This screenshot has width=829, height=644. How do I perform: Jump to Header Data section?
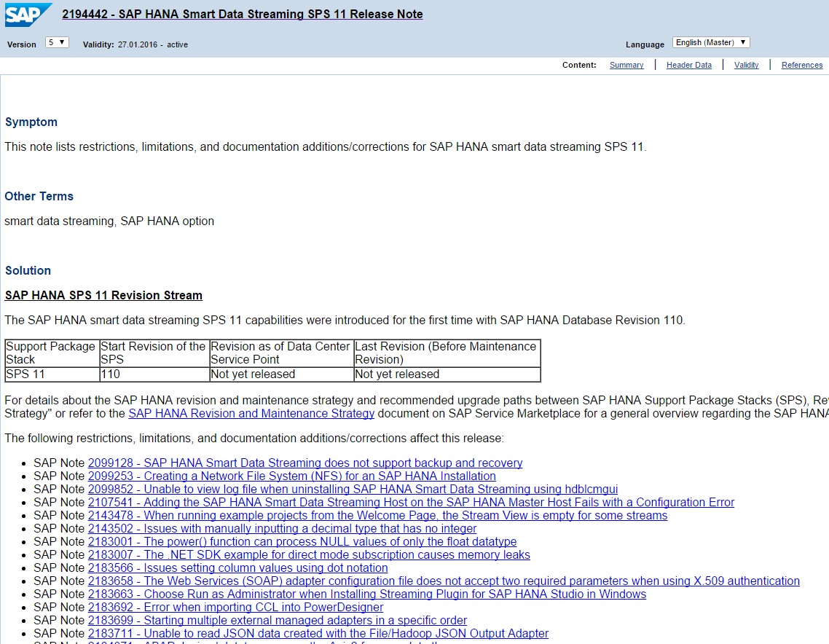pyautogui.click(x=688, y=65)
